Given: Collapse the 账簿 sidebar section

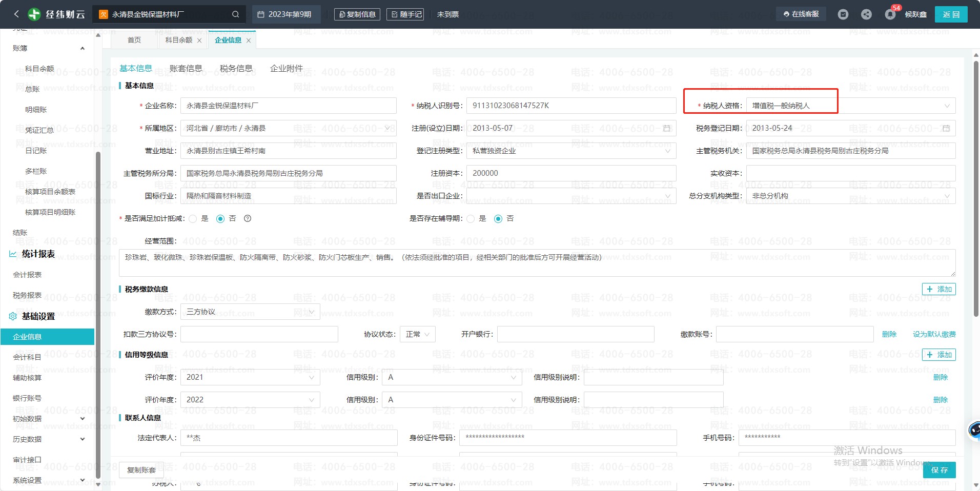Looking at the screenshot, I should click(83, 48).
